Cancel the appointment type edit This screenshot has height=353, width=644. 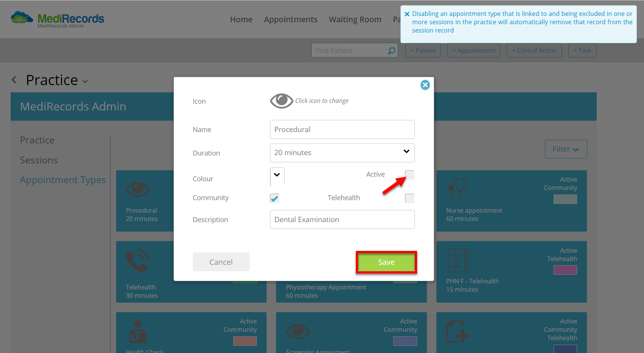pos(221,262)
